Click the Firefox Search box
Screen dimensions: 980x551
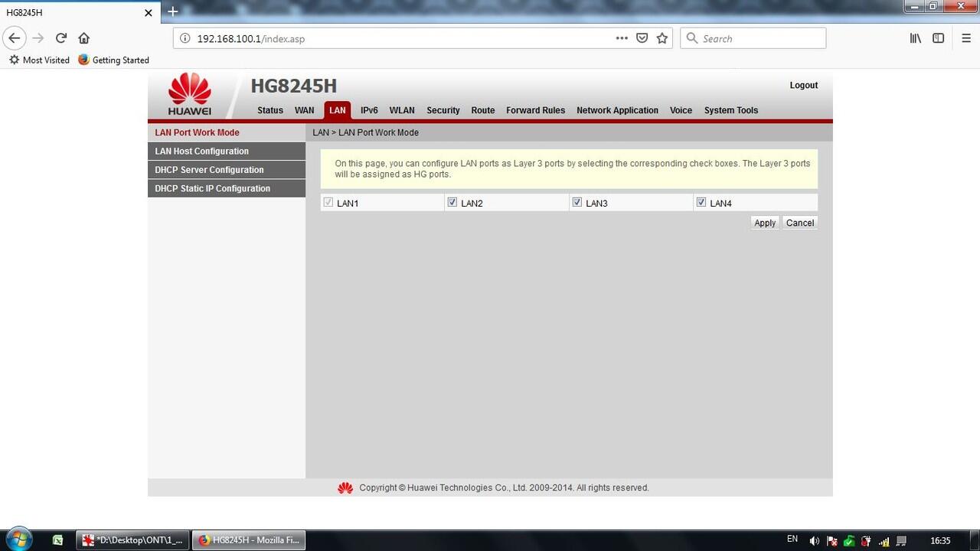[x=753, y=38]
